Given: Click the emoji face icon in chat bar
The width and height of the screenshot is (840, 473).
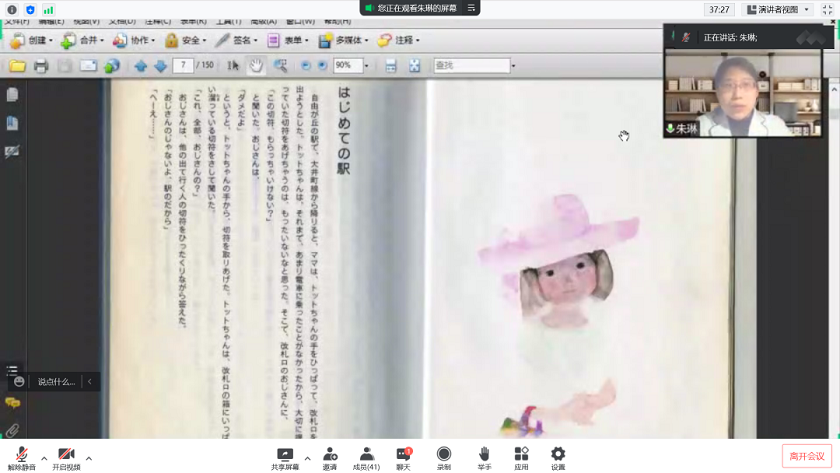Looking at the screenshot, I should [x=19, y=381].
